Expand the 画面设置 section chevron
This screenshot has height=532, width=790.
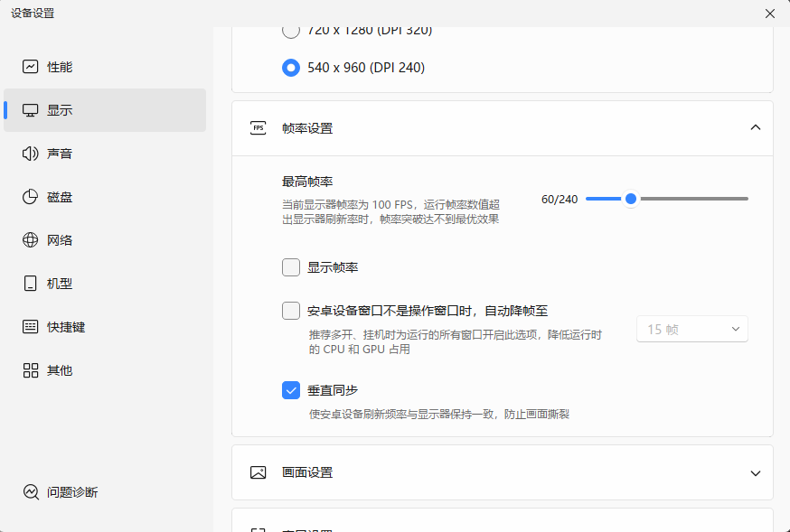point(756,472)
